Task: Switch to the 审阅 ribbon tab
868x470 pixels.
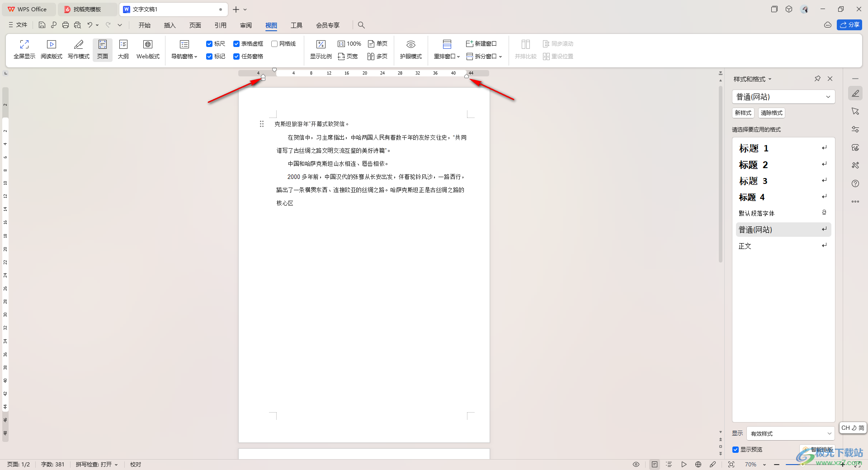Action: (246, 25)
